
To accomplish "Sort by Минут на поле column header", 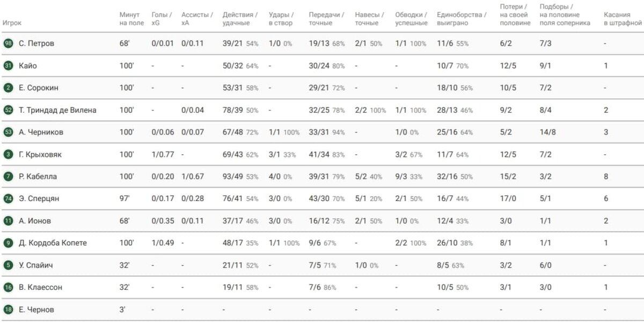I will pos(131,19).
